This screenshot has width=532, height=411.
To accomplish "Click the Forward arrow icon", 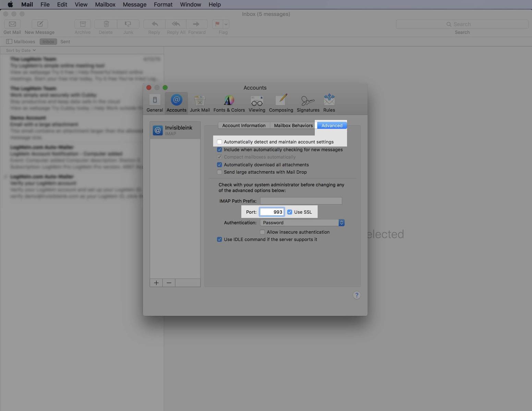I will (197, 24).
